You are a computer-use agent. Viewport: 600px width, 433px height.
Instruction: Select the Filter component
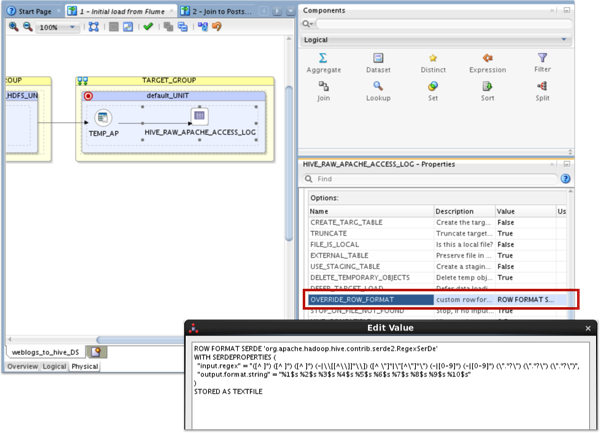tap(542, 63)
